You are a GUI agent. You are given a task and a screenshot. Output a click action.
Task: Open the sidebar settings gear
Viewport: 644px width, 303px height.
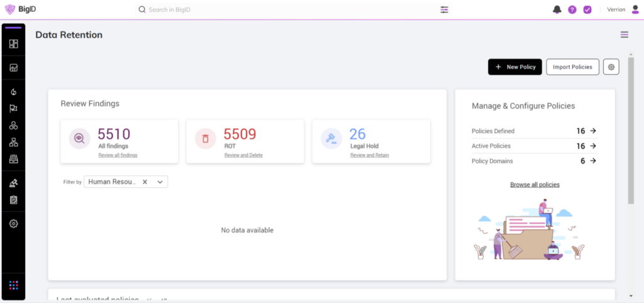13,224
